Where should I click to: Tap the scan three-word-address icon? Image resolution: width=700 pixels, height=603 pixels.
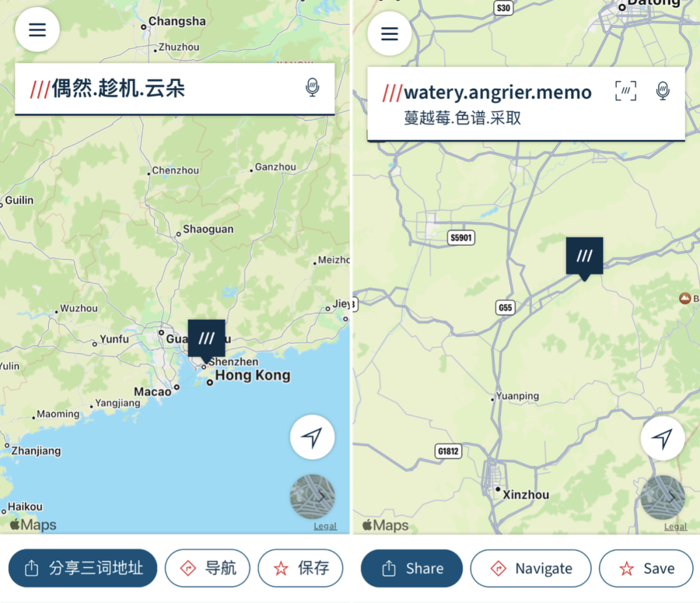click(x=626, y=91)
